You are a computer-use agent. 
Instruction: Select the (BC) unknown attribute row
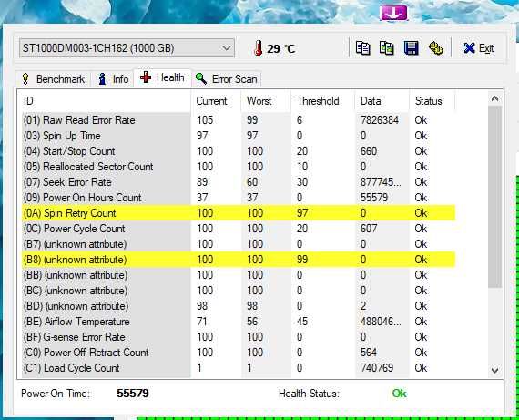click(239, 291)
